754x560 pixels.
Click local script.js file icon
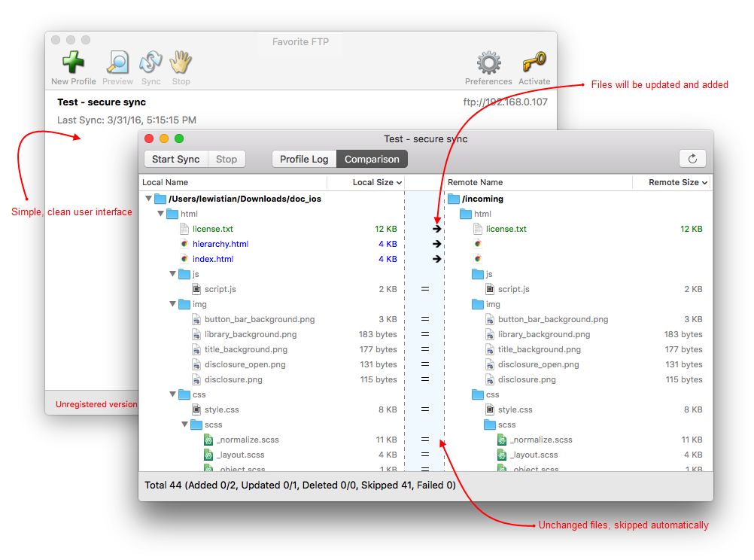tap(196, 289)
